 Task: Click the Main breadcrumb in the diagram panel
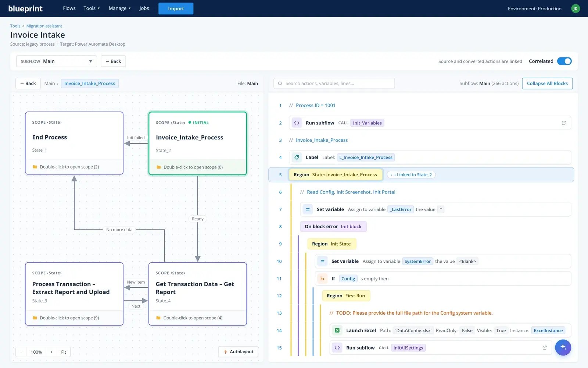click(x=50, y=84)
